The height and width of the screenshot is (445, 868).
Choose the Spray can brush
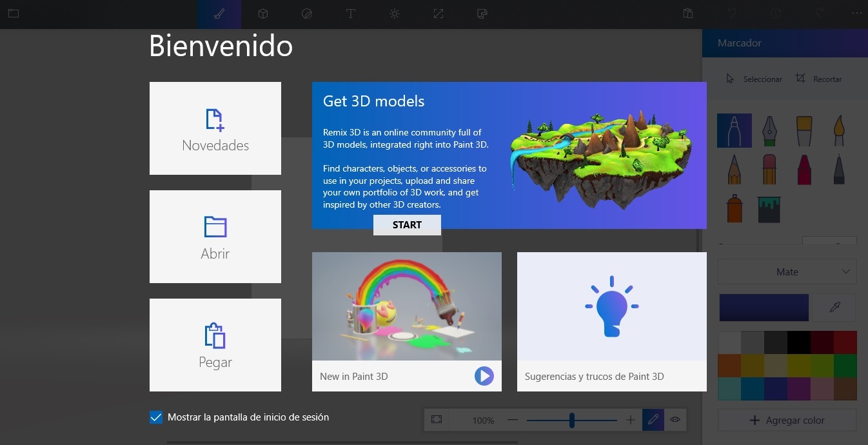[x=735, y=208]
